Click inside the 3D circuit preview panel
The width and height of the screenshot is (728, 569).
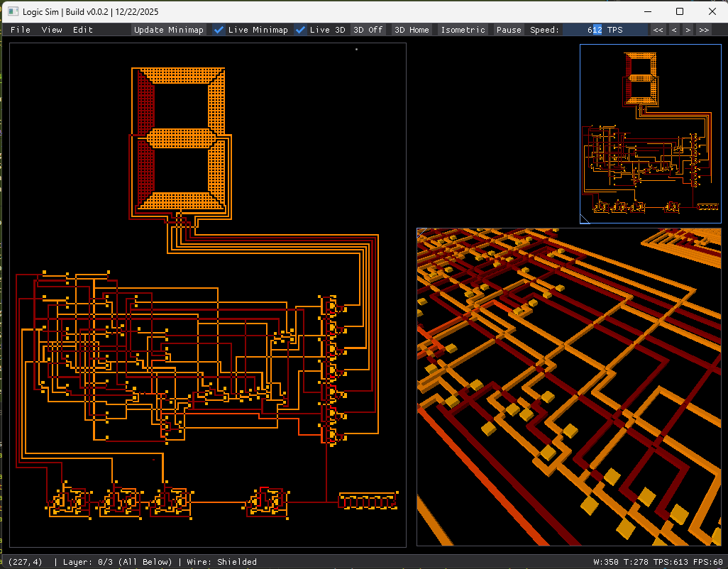tap(568, 387)
